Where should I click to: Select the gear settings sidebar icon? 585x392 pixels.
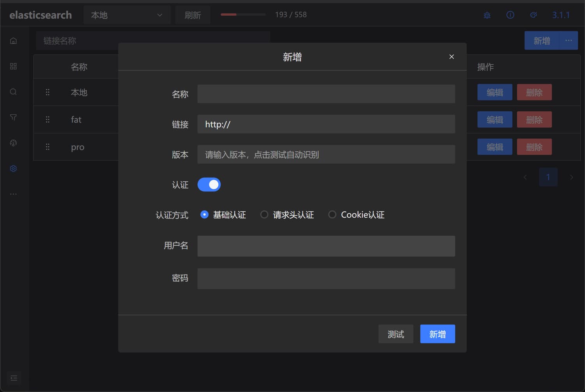13,169
